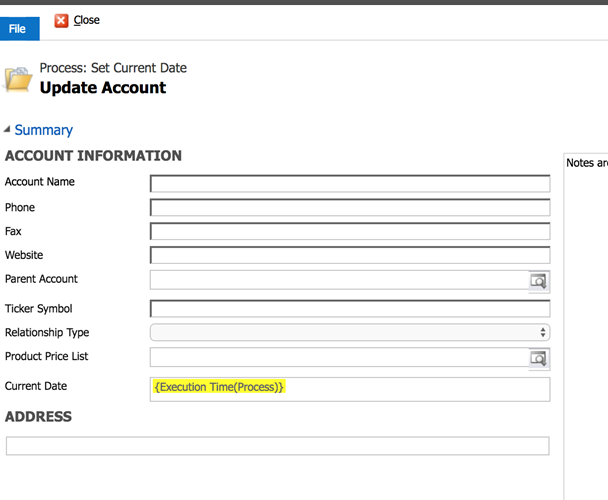
Task: Focus the Website input field
Action: point(350,255)
